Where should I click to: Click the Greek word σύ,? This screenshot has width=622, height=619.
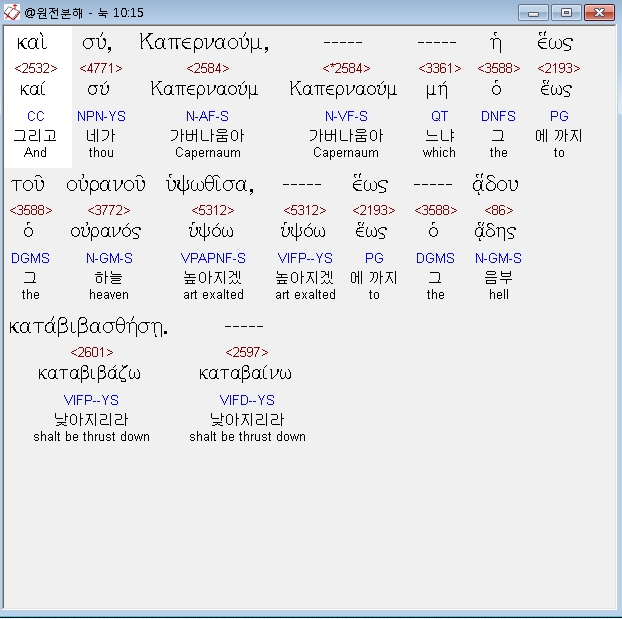tap(97, 43)
